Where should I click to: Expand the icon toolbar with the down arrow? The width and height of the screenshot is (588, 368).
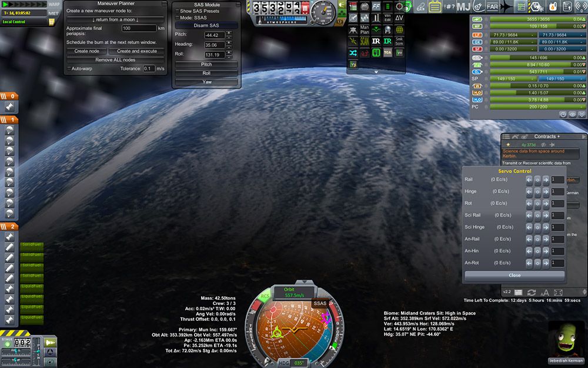pyautogui.click(x=376, y=72)
